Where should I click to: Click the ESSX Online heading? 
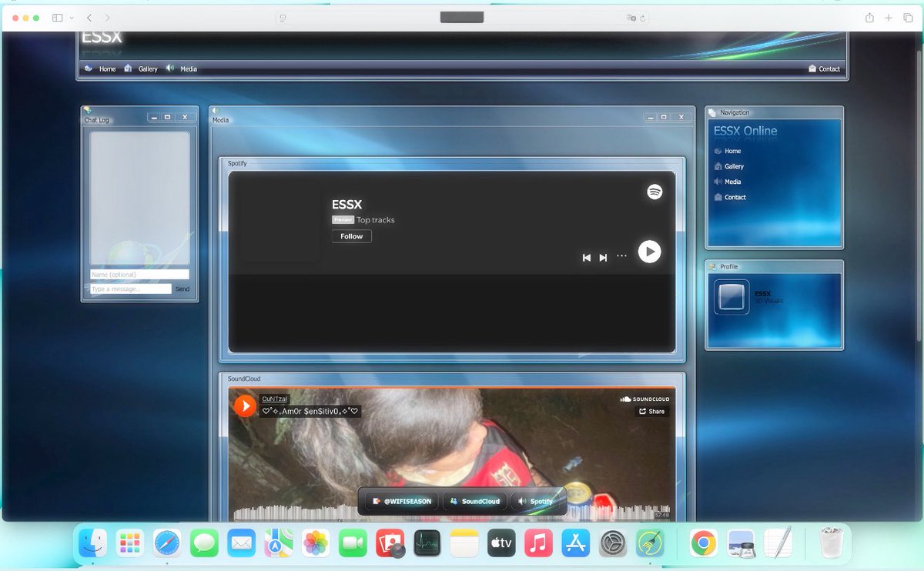tap(745, 131)
